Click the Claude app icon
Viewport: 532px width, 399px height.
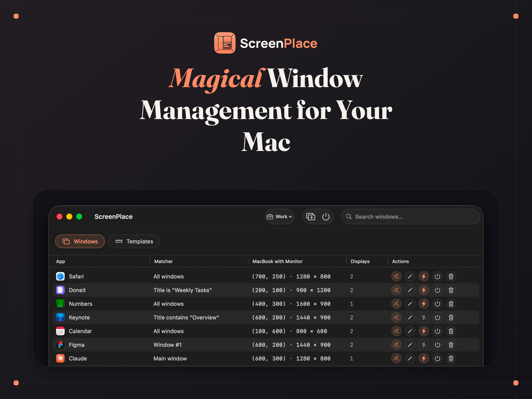coord(60,359)
